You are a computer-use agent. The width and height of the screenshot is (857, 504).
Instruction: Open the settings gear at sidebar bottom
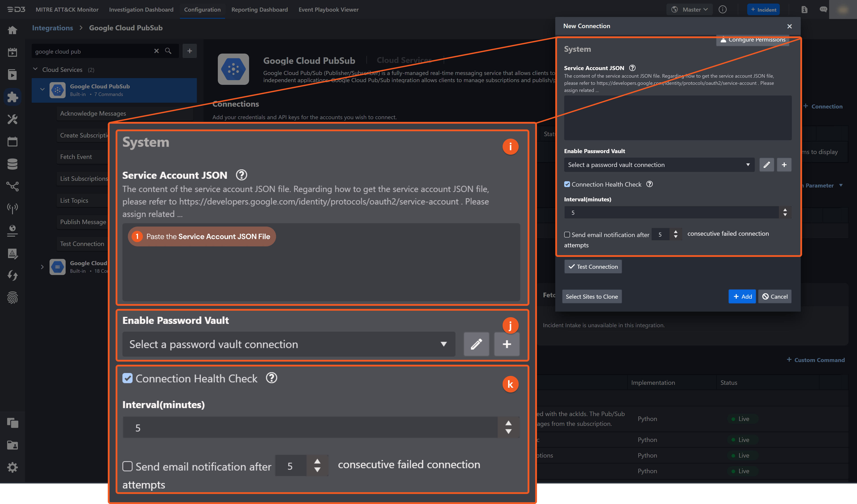pyautogui.click(x=12, y=467)
